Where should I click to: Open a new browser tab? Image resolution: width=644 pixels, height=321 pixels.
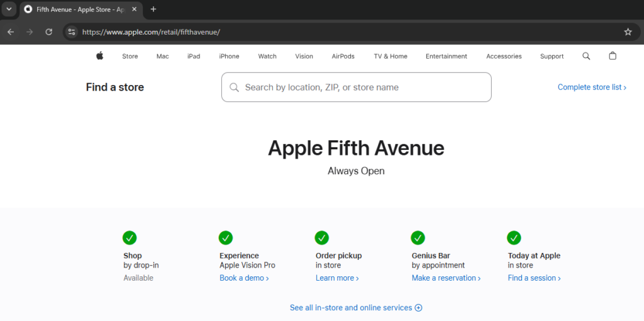coord(153,9)
